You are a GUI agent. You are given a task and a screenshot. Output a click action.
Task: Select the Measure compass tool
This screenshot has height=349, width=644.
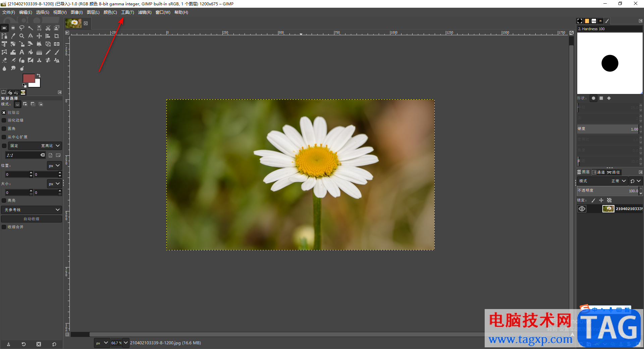tap(31, 36)
